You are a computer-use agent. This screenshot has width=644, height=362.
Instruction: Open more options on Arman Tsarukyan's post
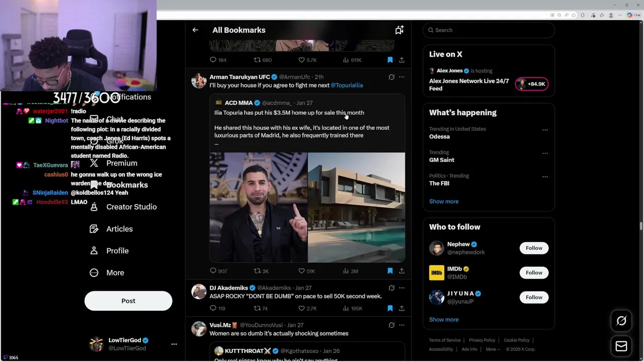click(x=401, y=77)
